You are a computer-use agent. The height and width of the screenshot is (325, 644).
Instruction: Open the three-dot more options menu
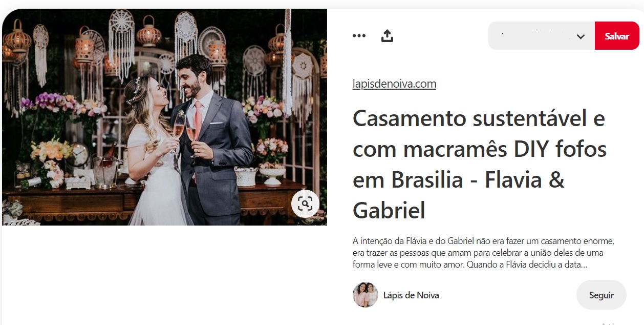[359, 36]
